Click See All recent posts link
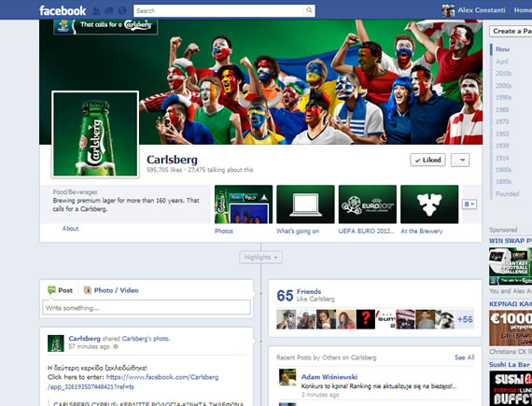532x406 pixels. click(465, 357)
